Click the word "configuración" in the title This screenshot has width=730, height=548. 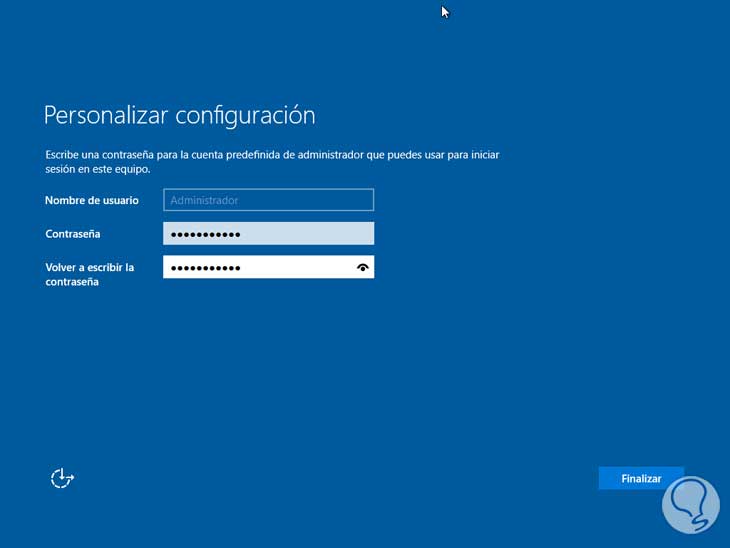point(245,115)
